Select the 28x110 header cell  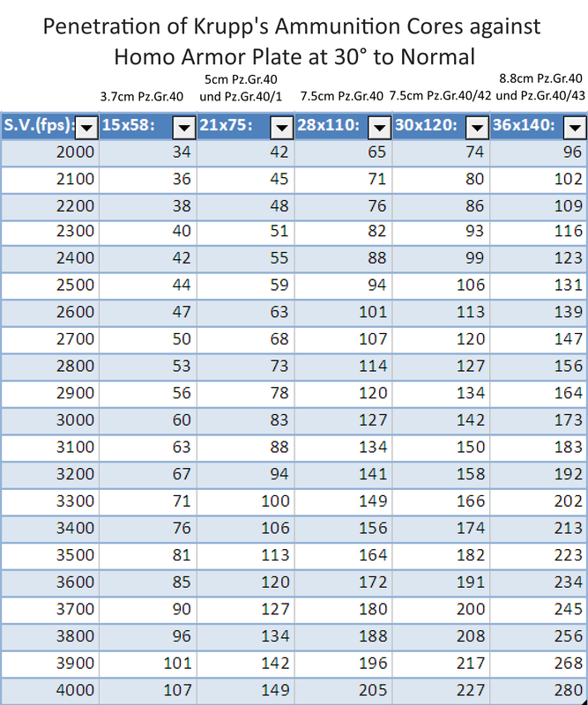[343, 126]
